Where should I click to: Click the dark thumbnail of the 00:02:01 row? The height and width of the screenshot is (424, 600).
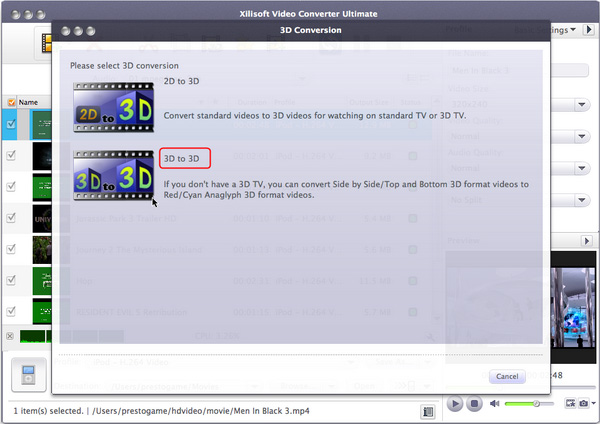pyautogui.click(x=42, y=156)
